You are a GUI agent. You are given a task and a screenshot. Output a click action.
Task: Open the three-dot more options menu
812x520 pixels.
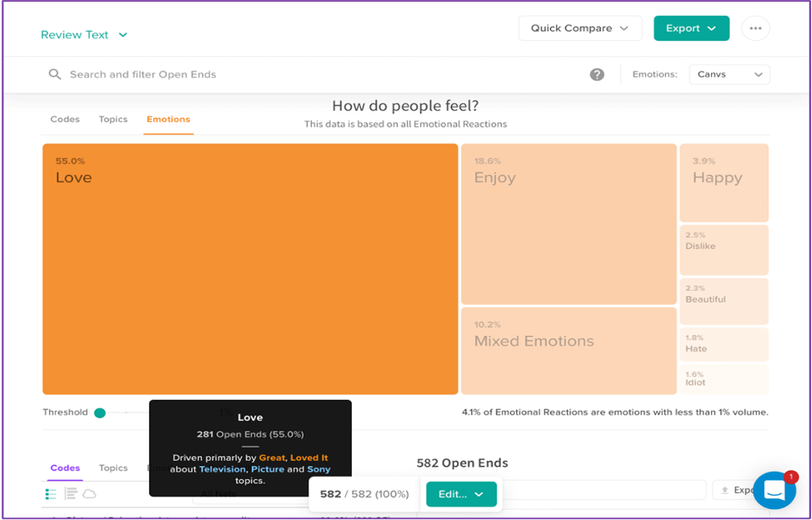[x=755, y=28]
